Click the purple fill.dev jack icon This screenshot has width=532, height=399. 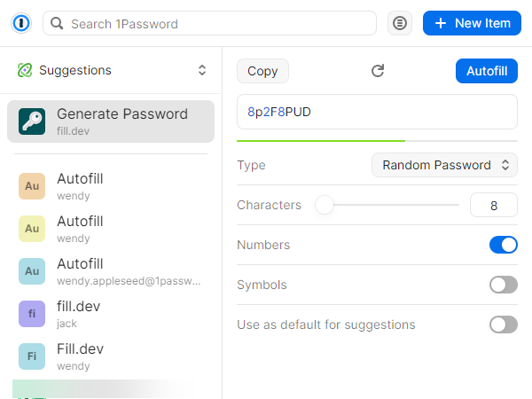tap(32, 313)
